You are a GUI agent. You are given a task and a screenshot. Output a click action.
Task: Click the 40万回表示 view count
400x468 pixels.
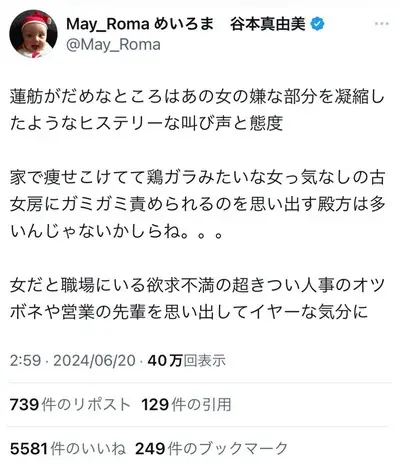coord(187,361)
